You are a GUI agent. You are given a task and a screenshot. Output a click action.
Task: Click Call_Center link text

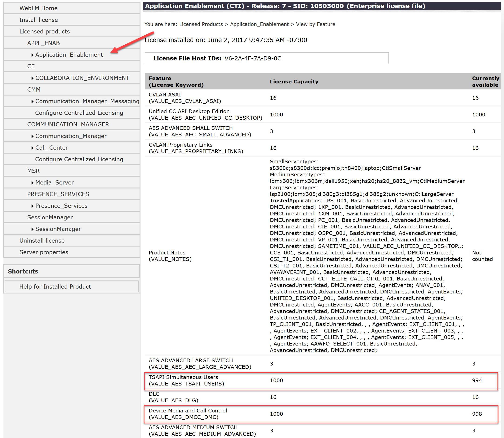point(51,147)
